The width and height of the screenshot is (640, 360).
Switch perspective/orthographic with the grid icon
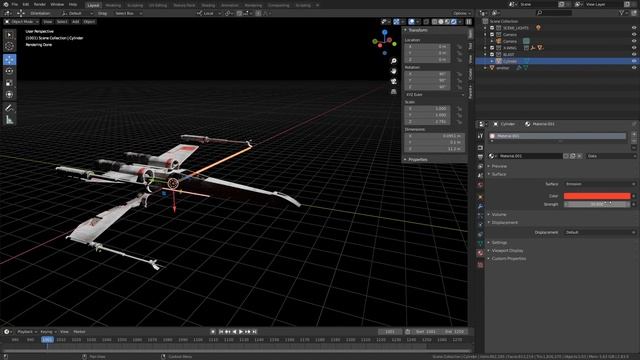pyautogui.click(x=393, y=92)
